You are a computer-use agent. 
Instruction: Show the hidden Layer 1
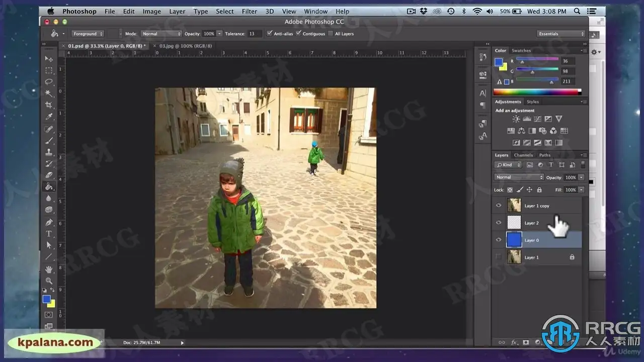(499, 257)
